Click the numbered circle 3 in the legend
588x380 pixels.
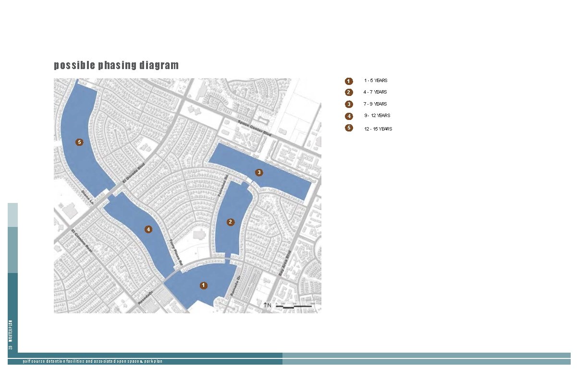click(x=348, y=104)
